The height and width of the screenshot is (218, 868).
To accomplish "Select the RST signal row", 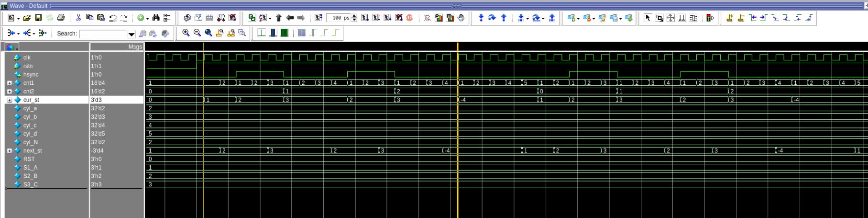I will (x=46, y=159).
